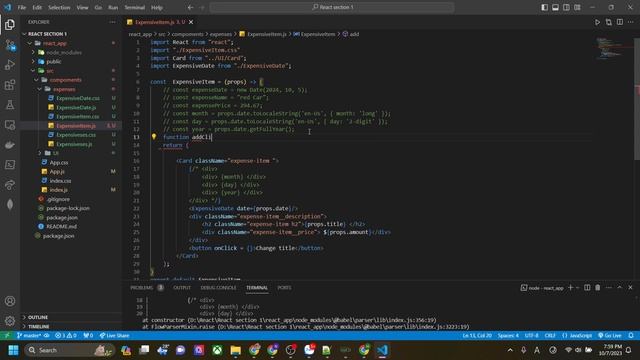Click errors and warnings count in status bar
640x360 pixels.
tap(66, 336)
